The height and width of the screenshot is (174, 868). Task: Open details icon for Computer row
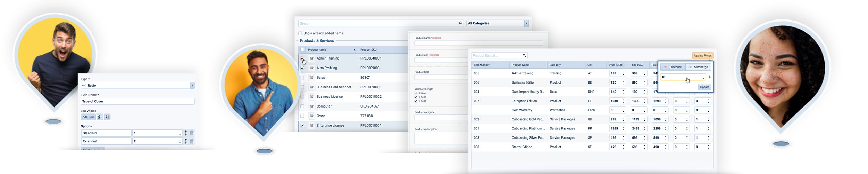coord(312,106)
